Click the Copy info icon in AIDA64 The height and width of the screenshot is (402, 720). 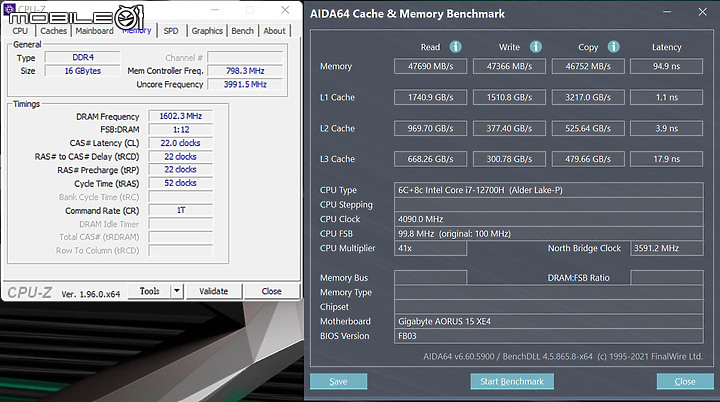click(613, 47)
